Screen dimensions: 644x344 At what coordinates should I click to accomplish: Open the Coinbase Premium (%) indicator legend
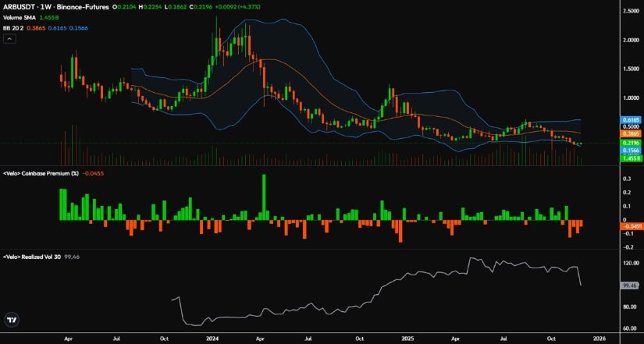coord(43,172)
